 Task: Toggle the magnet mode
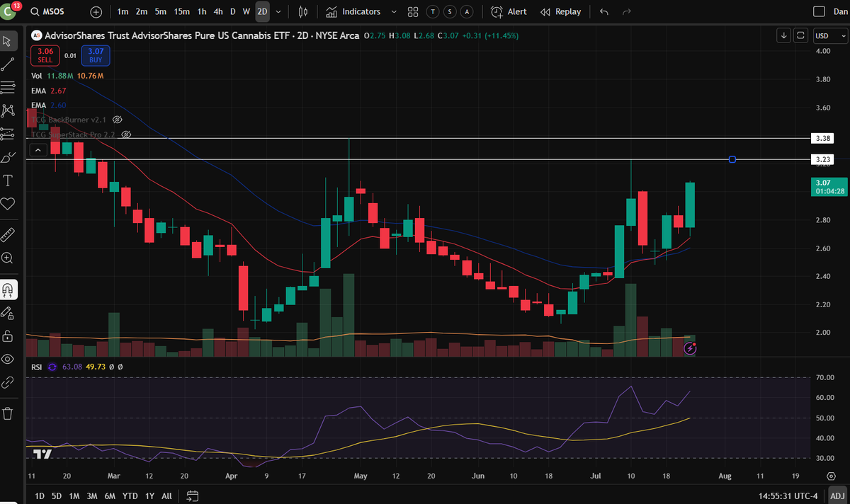[8, 290]
